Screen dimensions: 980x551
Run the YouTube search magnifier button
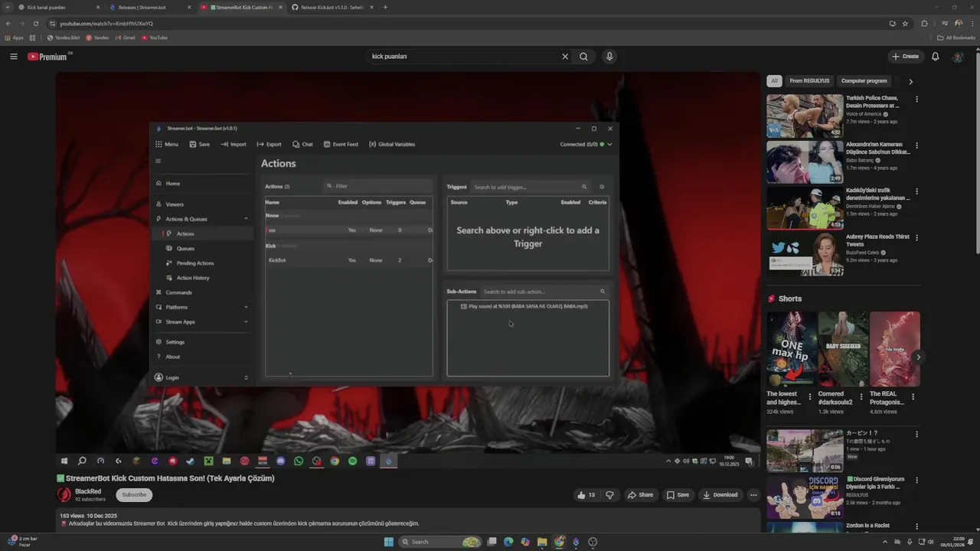tap(584, 57)
